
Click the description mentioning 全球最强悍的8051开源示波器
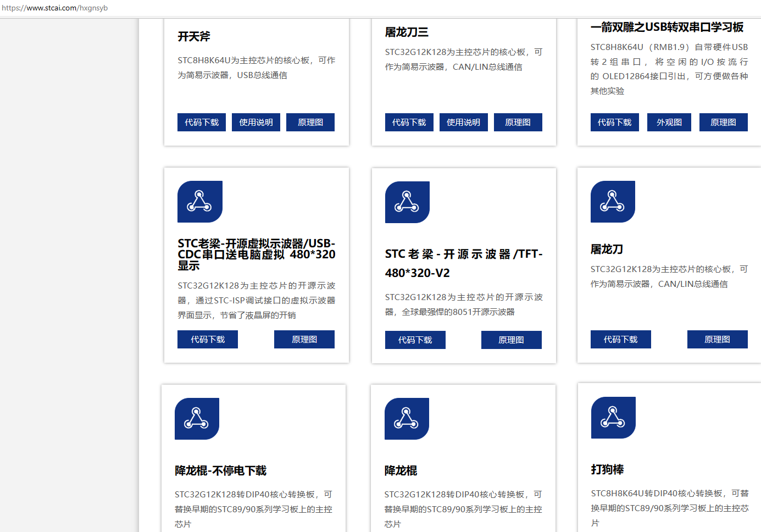pos(464,304)
